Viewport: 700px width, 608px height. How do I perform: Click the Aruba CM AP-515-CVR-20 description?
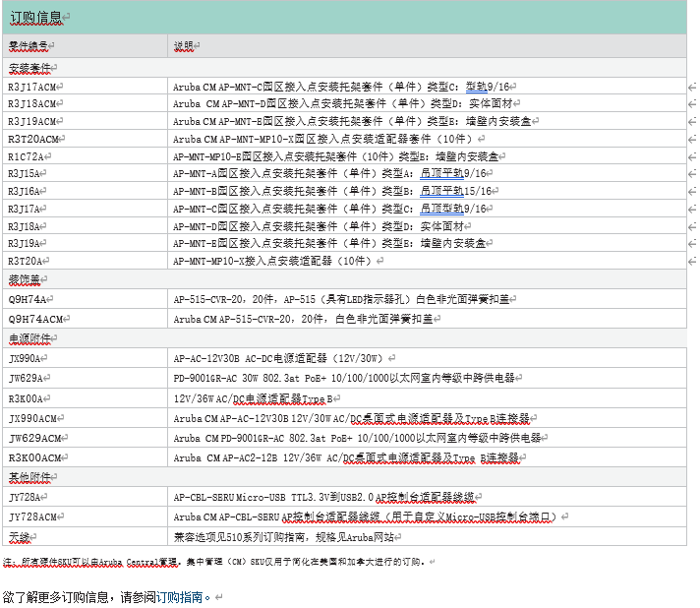tap(303, 319)
